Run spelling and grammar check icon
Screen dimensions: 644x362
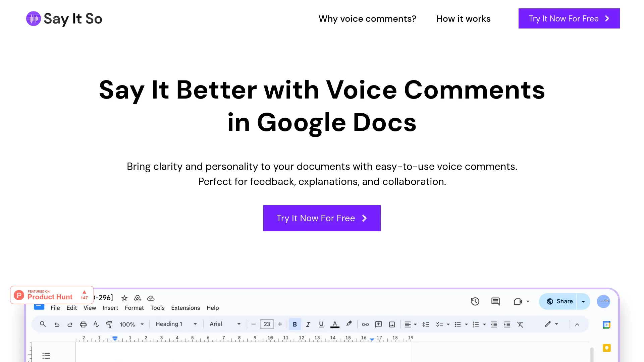(x=96, y=324)
